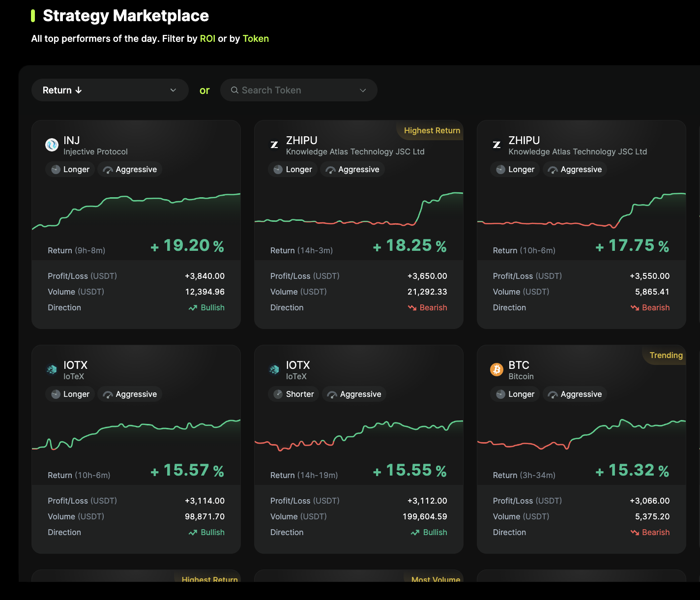Click the ZHIPU logo on the 18.25% card

[274, 145]
